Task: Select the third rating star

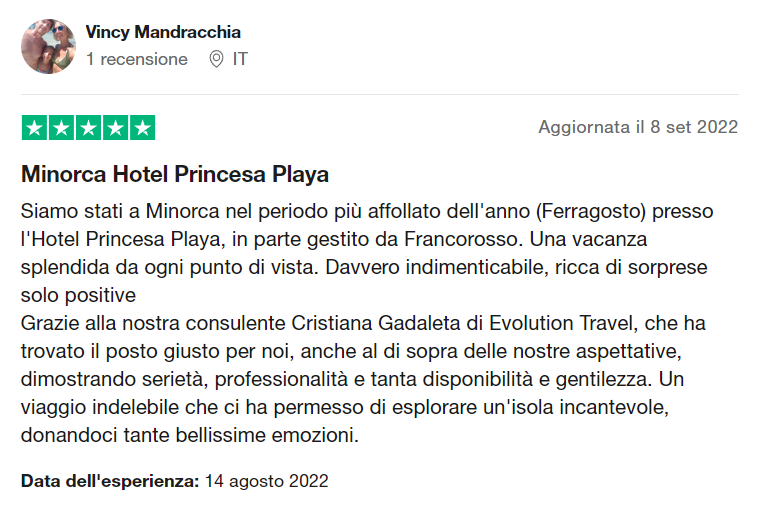Action: click(x=88, y=128)
